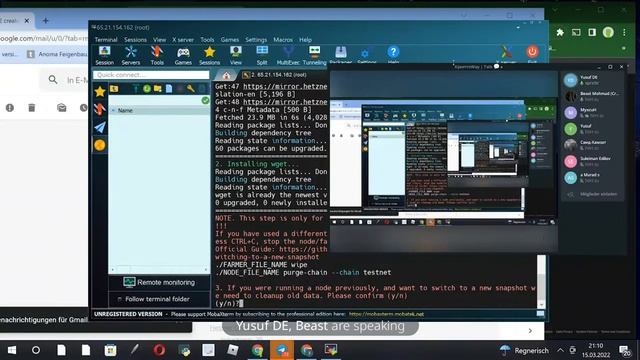The height and width of the screenshot is (360, 640).
Task: Open the Terminal menu
Action: pos(106,40)
